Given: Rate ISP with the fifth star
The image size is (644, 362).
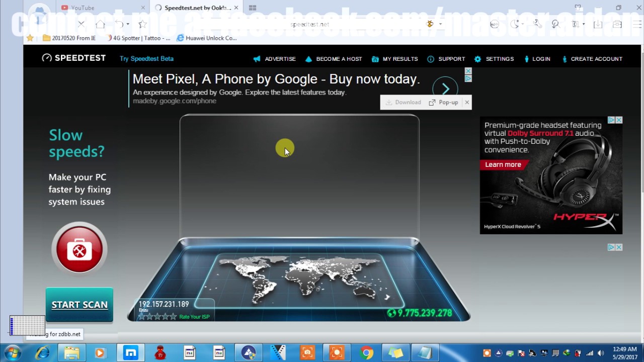Looking at the screenshot, I should (174, 317).
